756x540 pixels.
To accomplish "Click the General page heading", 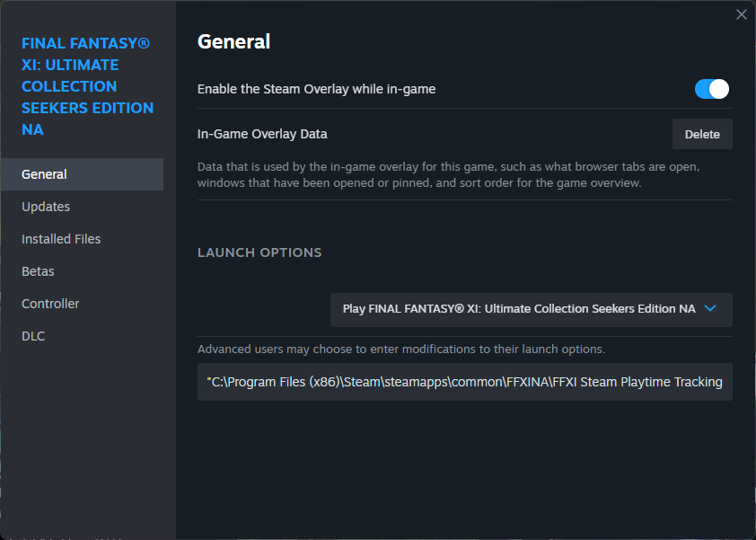I will tap(233, 41).
